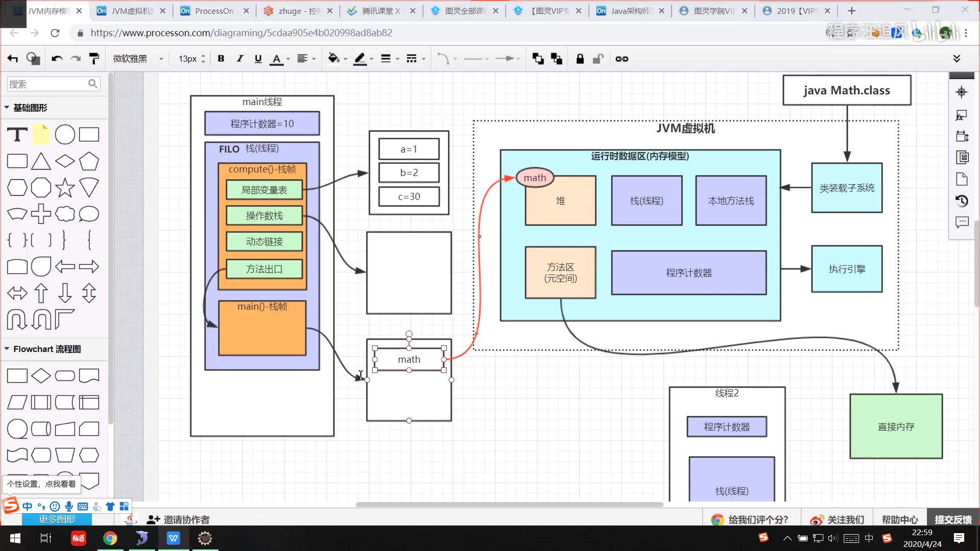The width and height of the screenshot is (980, 551).
Task: Click the undo arrow in the toolbar
Action: [57, 59]
